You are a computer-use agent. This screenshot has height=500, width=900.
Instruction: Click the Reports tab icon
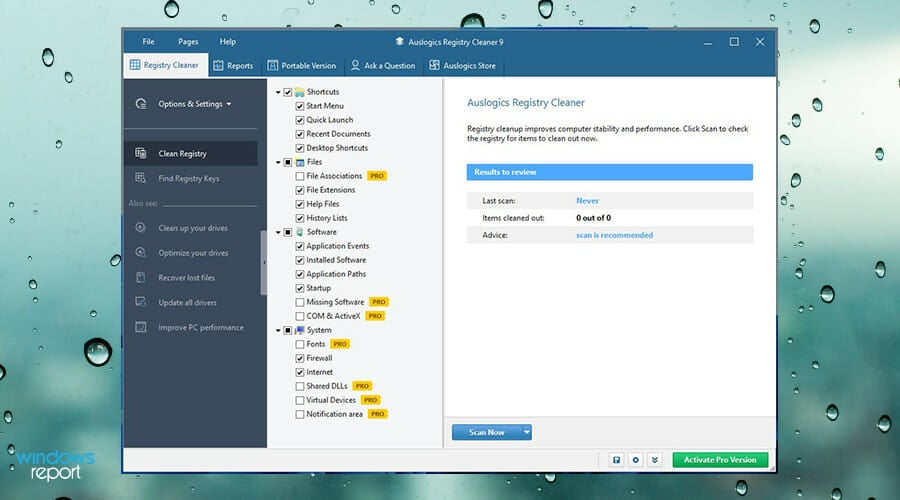coord(218,65)
